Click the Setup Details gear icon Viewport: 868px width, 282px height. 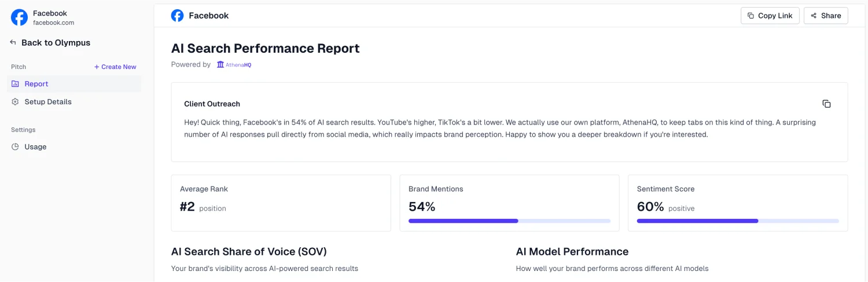pyautogui.click(x=15, y=102)
